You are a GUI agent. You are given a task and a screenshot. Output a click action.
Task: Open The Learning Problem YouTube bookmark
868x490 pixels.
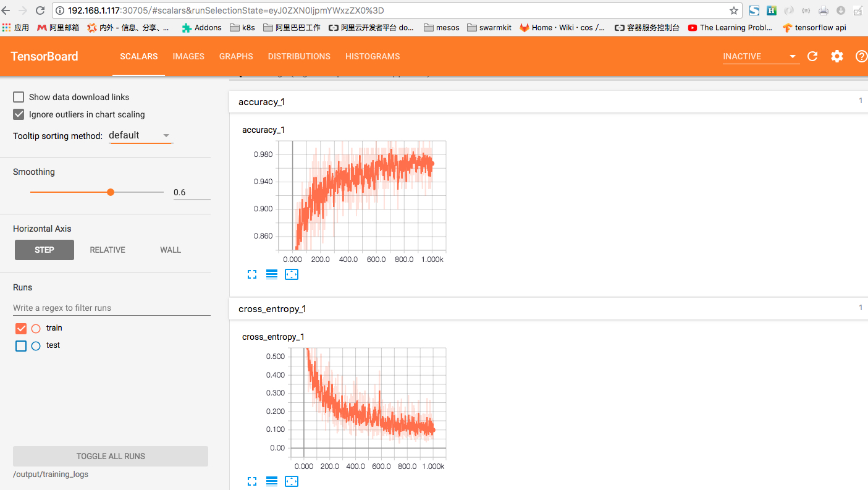[x=730, y=27]
